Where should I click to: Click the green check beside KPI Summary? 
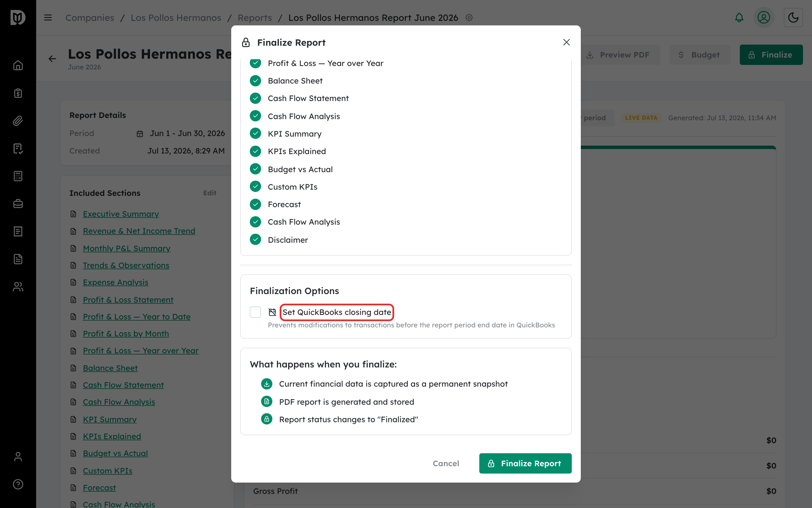pos(255,133)
